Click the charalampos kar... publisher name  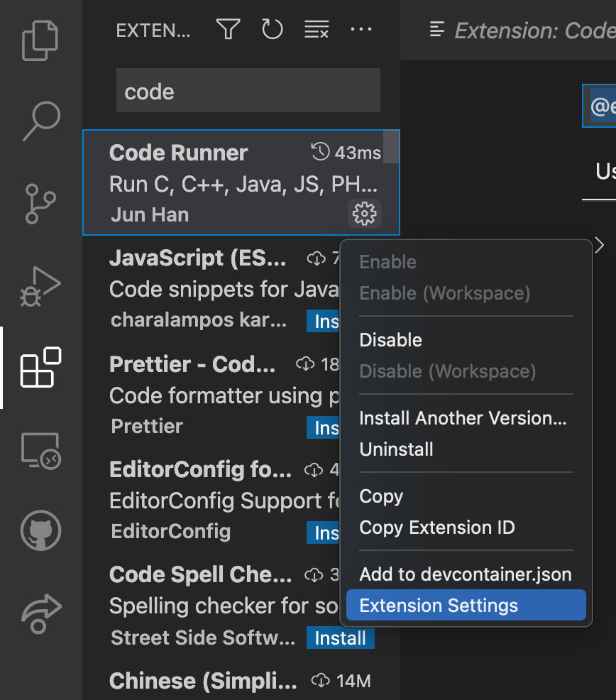point(199,320)
